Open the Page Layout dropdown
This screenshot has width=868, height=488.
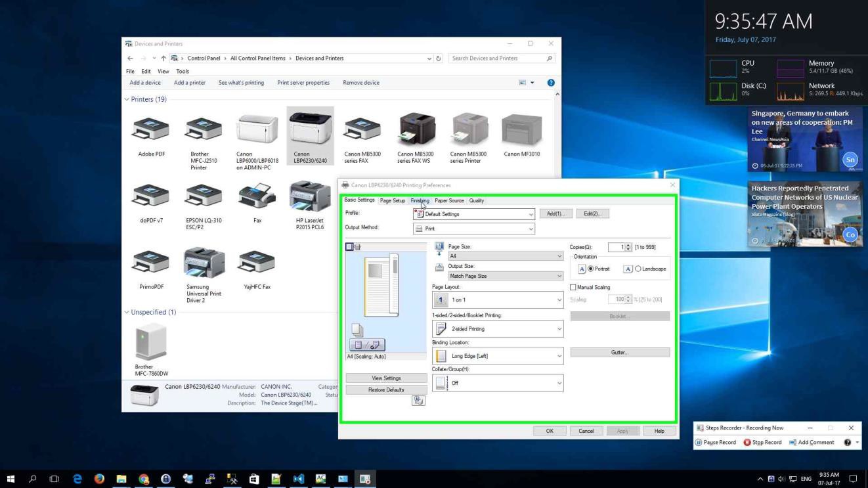[x=498, y=299]
